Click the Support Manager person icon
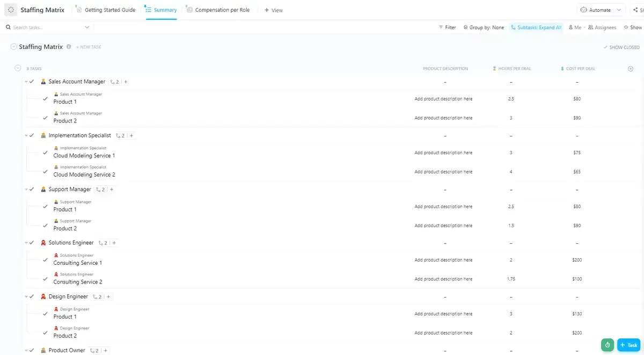 click(43, 189)
